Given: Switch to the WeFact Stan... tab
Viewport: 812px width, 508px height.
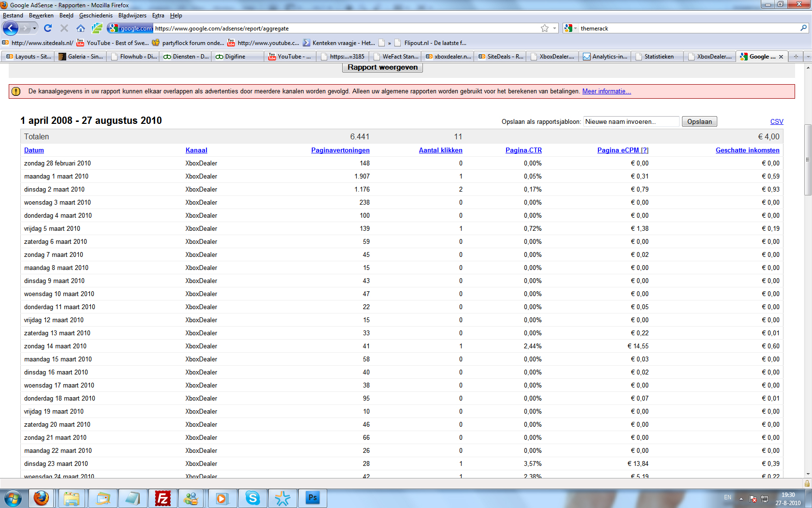Looking at the screenshot, I should [x=395, y=57].
